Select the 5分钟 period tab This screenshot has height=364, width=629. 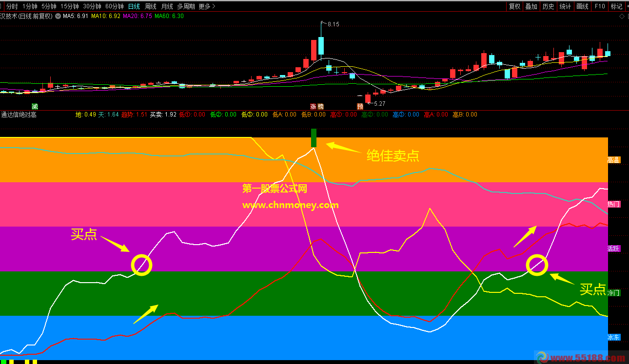pos(49,6)
